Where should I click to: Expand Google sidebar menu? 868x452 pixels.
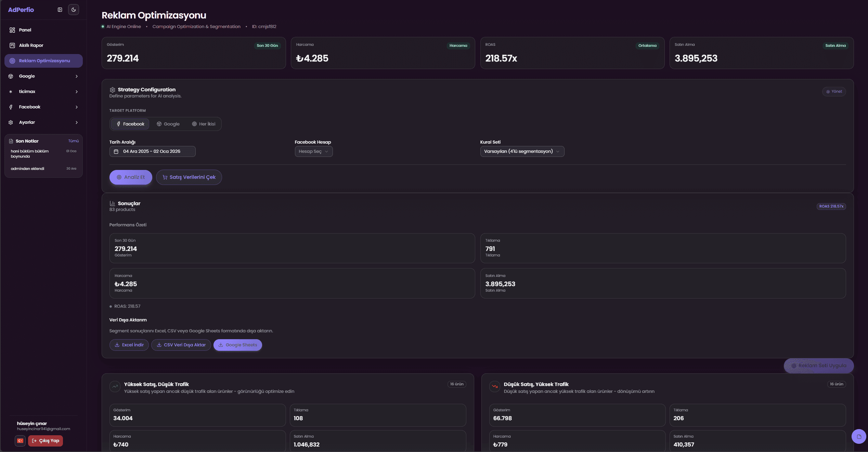pos(43,76)
